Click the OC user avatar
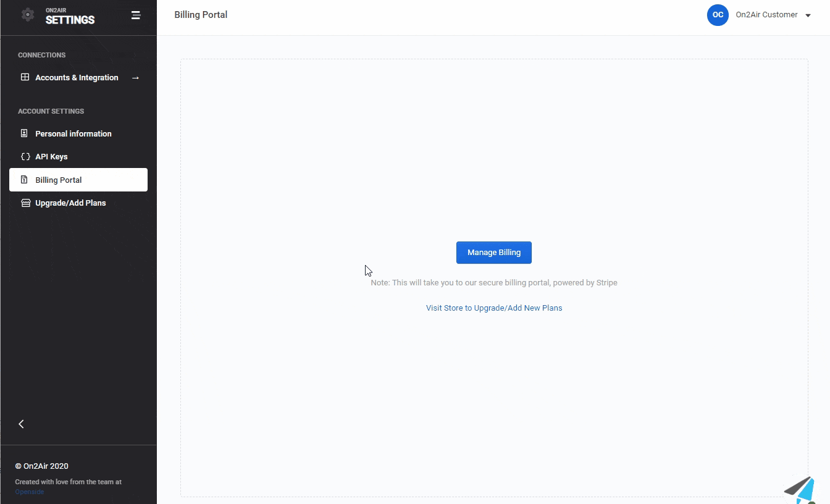The width and height of the screenshot is (830, 504). click(x=718, y=15)
